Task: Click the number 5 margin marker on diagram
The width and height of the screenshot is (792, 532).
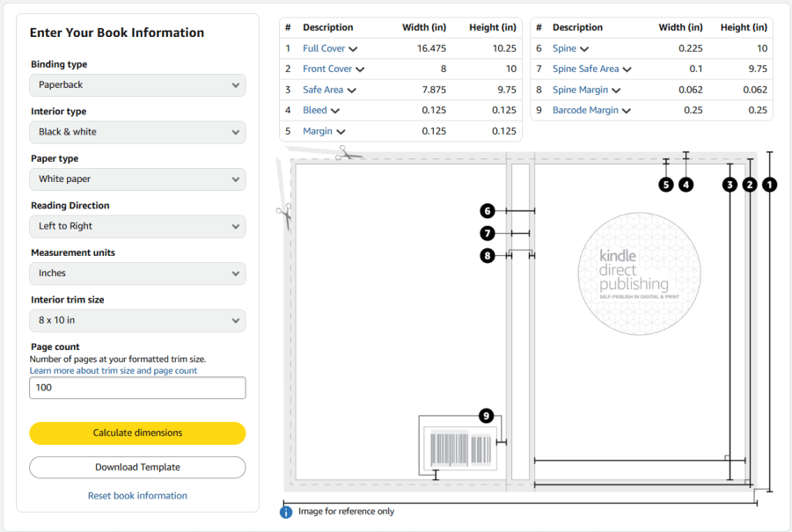Action: tap(666, 185)
